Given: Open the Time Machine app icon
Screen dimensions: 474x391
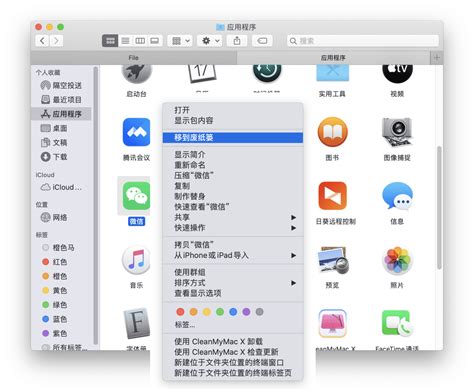Looking at the screenshot, I should click(267, 74).
